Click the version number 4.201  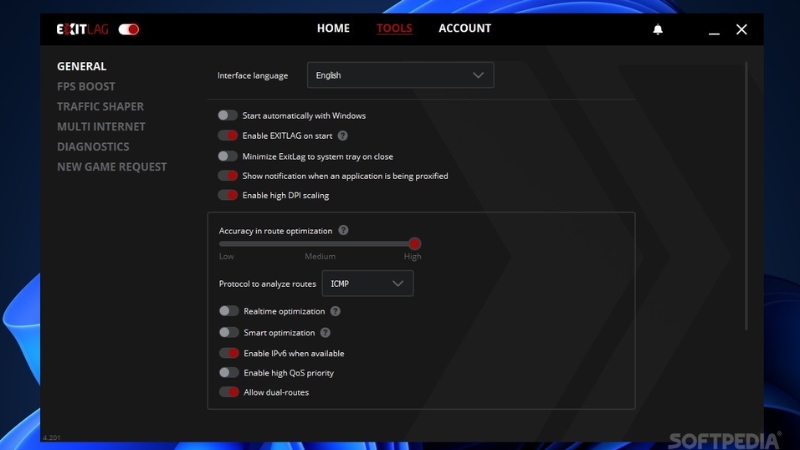click(x=52, y=438)
